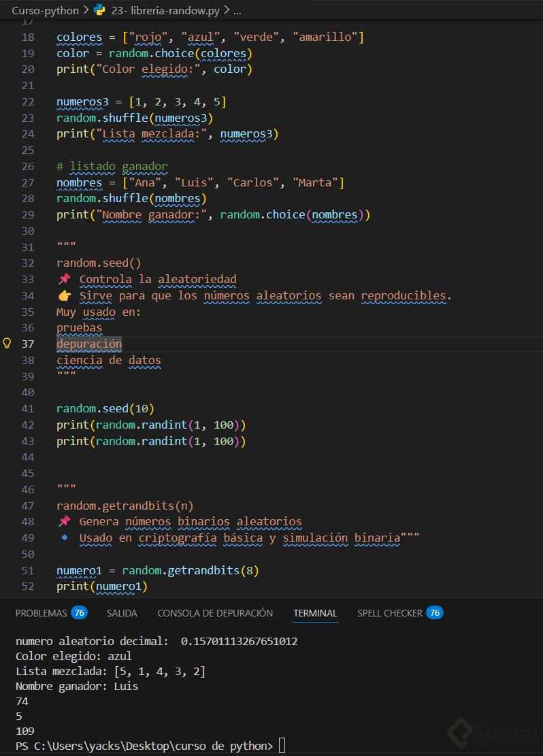Click on the 'random.seed(10)' code line
543x756 pixels.
pyautogui.click(x=105, y=409)
